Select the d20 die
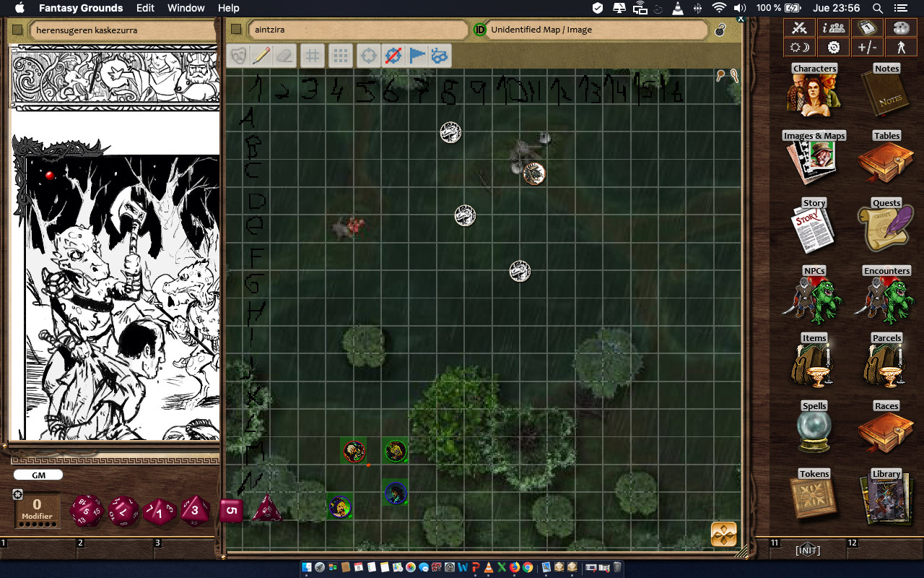Image resolution: width=924 pixels, height=578 pixels. click(86, 511)
